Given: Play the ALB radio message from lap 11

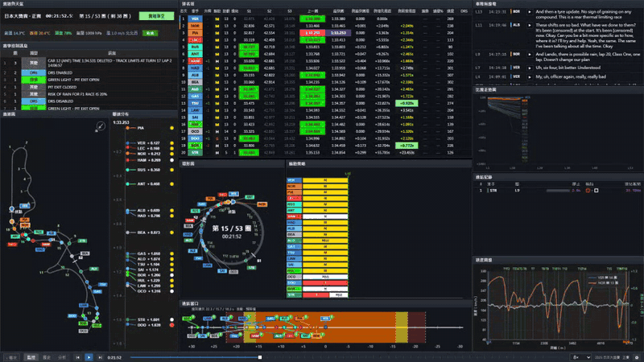Looking at the screenshot, I should coord(529,25).
